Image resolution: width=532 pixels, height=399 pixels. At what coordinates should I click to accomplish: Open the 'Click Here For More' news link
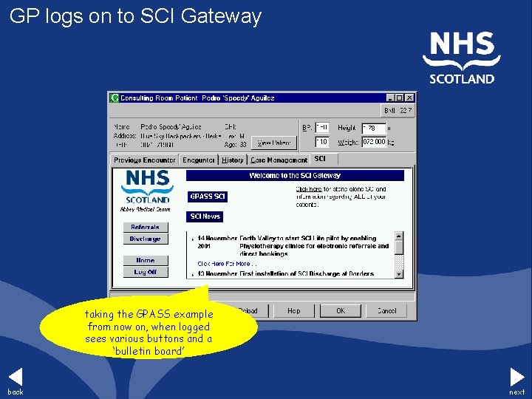[227, 264]
